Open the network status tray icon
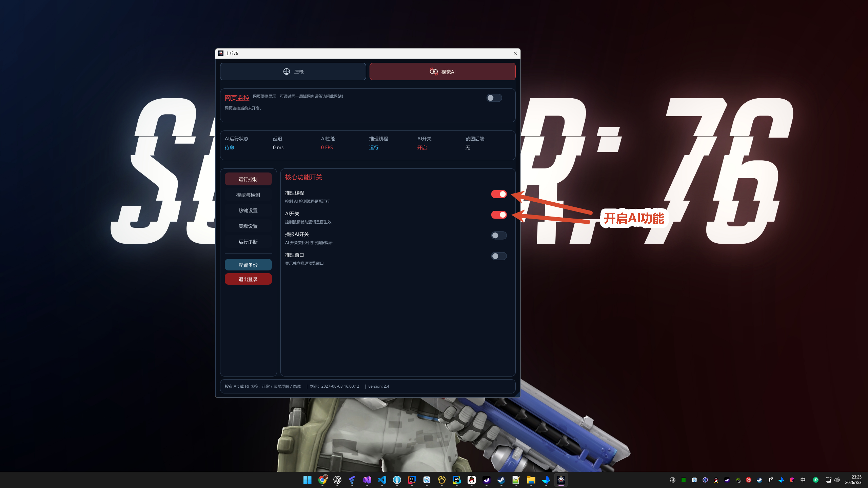Screen dimensions: 868x488 (x=828, y=480)
